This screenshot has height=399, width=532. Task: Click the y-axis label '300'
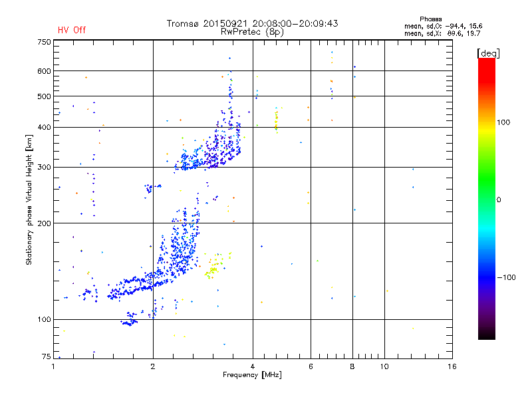[44, 167]
